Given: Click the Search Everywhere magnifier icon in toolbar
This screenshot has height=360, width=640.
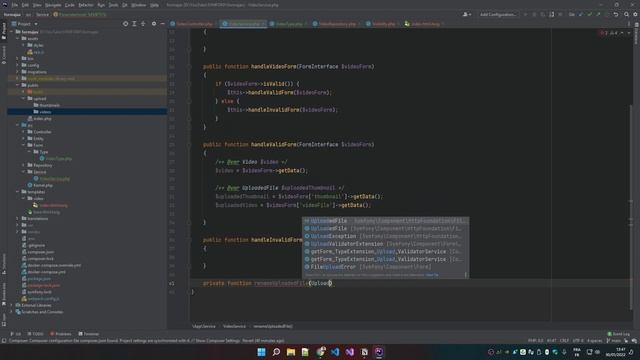Looking at the screenshot, I should point(626,14).
